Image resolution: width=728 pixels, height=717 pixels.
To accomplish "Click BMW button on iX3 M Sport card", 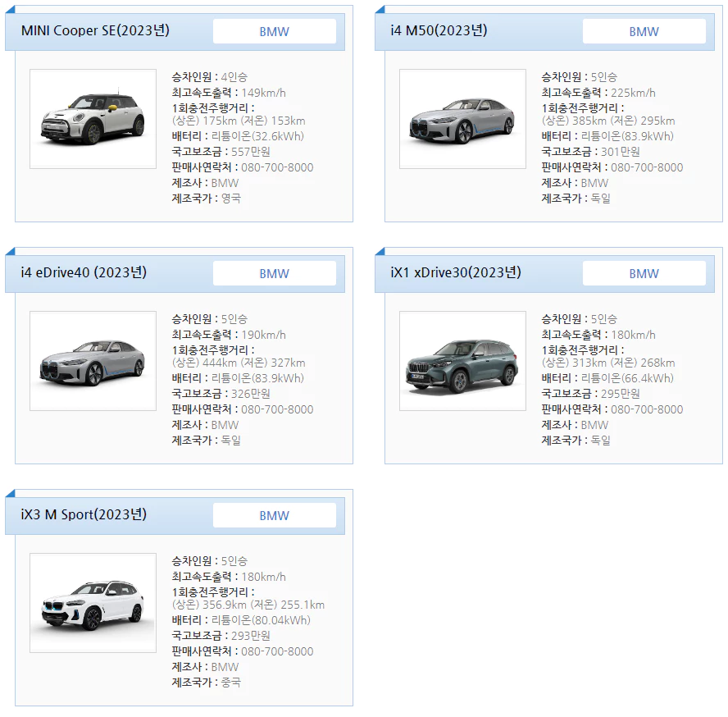I will pyautogui.click(x=275, y=515).
